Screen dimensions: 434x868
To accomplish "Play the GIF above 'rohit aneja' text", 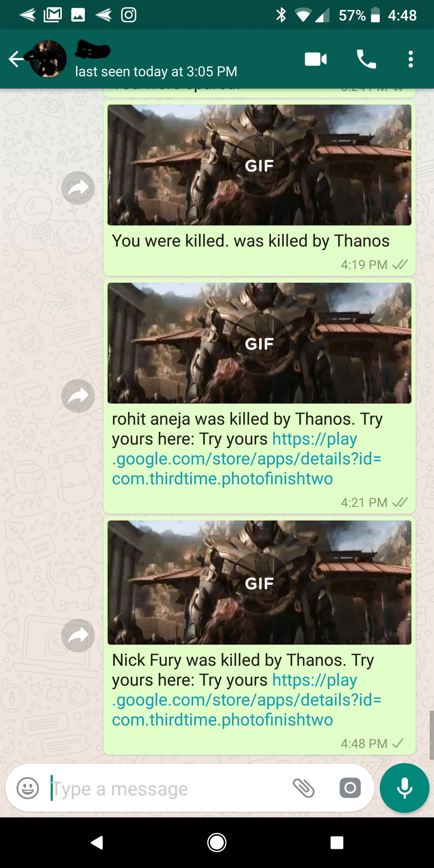I will [259, 343].
